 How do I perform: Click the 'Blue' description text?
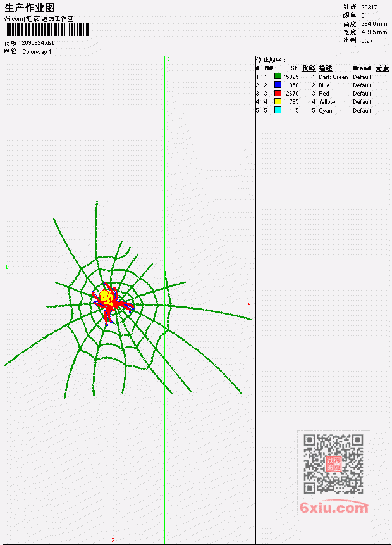click(x=324, y=85)
